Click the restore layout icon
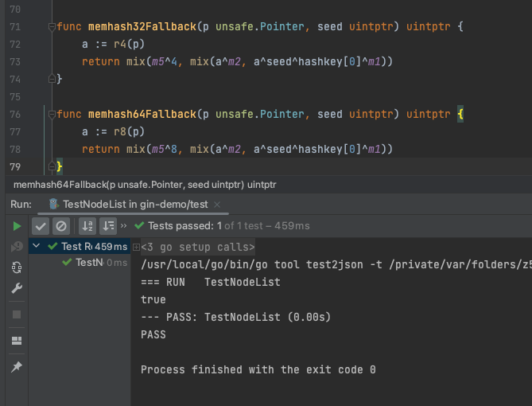The image size is (532, 406). 17,341
